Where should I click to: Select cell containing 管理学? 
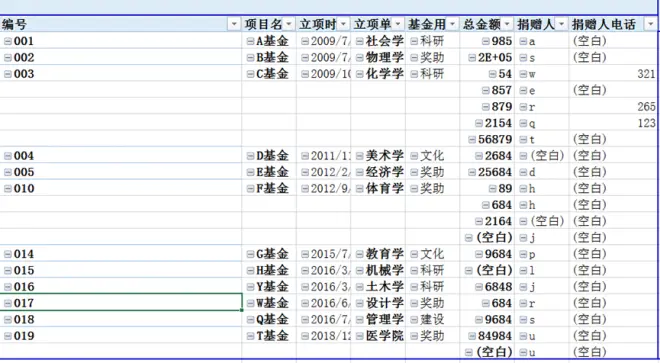[378, 320]
